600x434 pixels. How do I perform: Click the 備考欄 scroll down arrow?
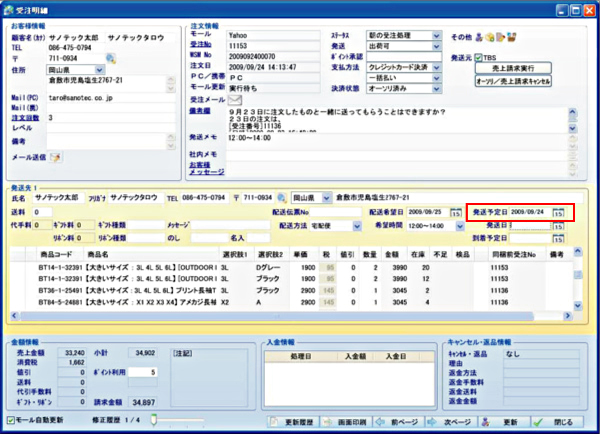[x=572, y=128]
